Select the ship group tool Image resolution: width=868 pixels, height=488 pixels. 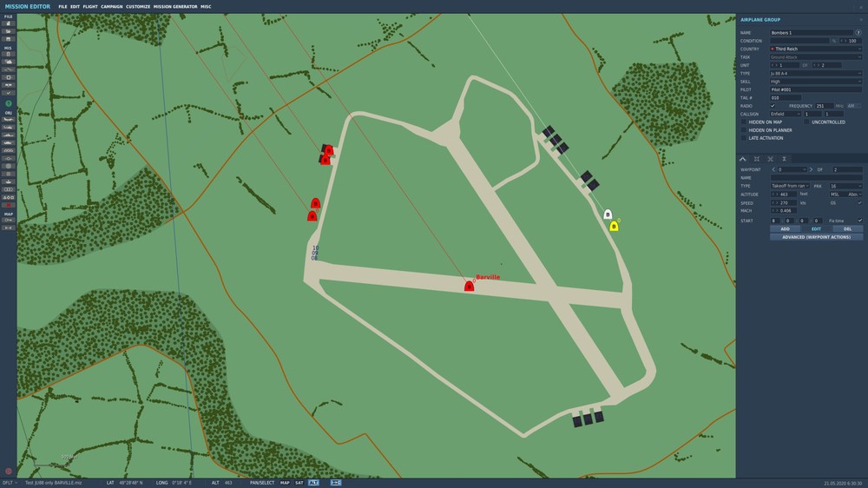pyautogui.click(x=9, y=135)
